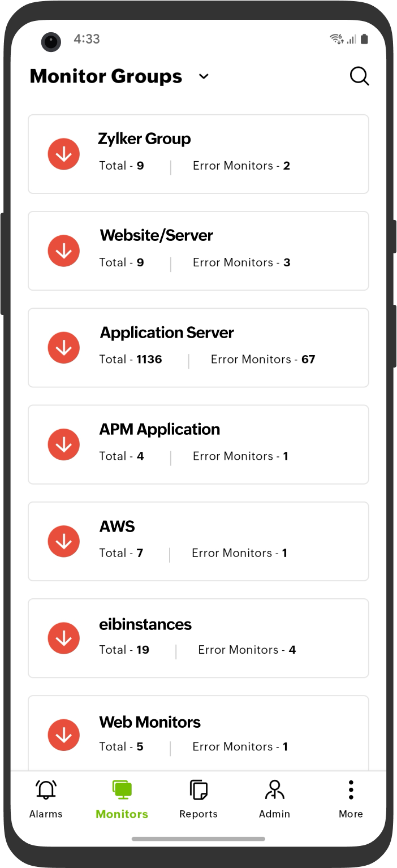Image resolution: width=397 pixels, height=868 pixels.
Task: Open the APM Application group name
Action: pos(159,429)
